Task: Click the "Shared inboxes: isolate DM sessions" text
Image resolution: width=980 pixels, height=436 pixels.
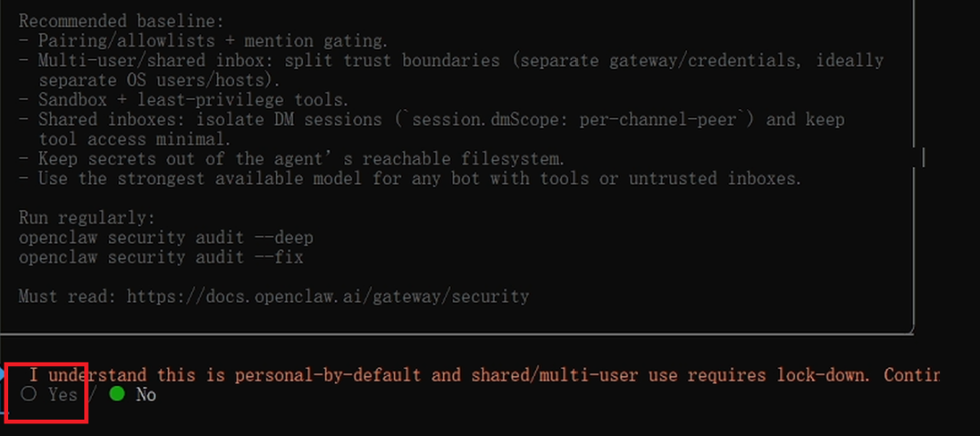Action: (210, 120)
